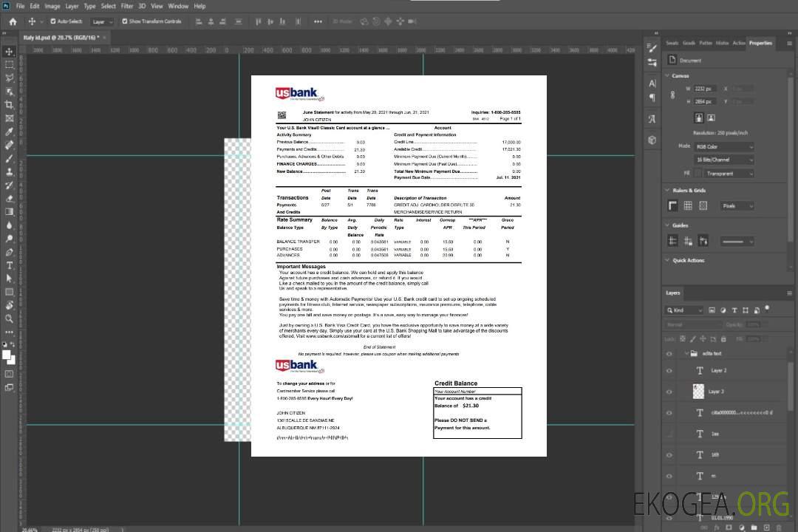Select the Crop tool
Image resolution: width=798 pixels, height=532 pixels.
pyautogui.click(x=9, y=105)
